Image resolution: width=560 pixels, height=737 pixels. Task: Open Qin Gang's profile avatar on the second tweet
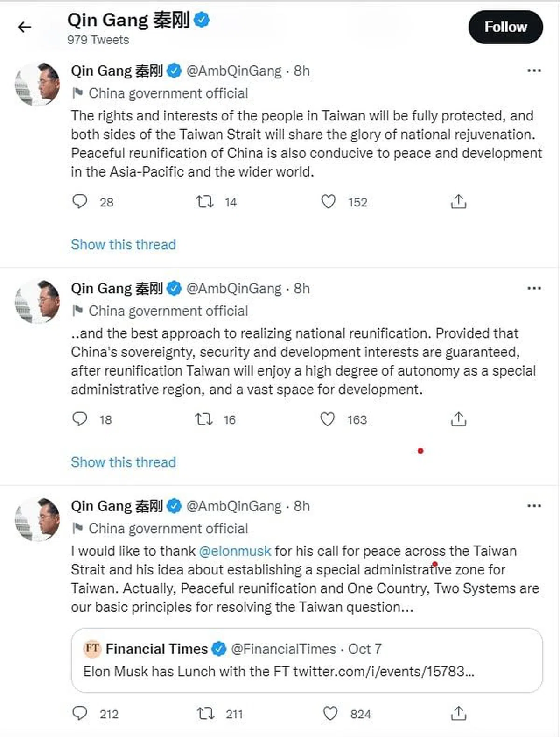click(37, 301)
